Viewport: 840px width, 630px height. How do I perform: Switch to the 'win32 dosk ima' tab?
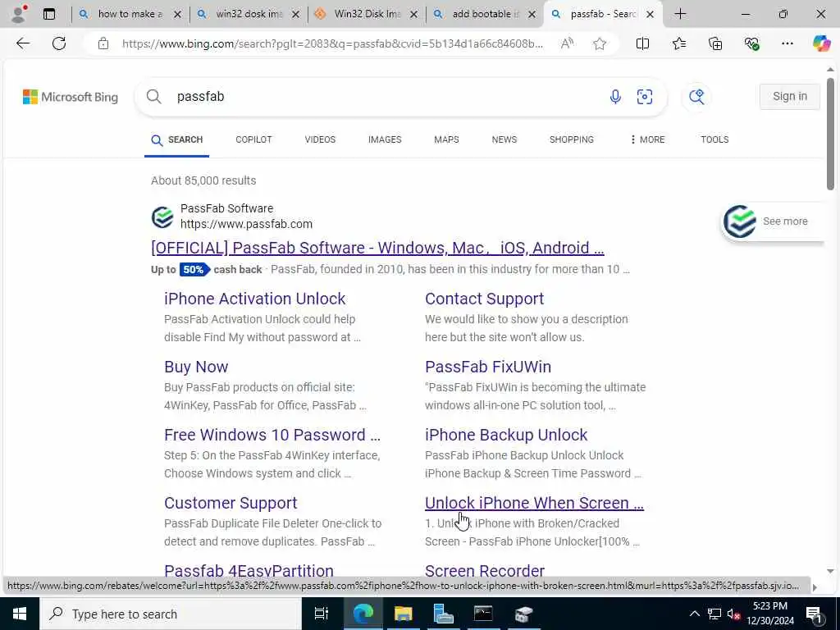pos(249,15)
